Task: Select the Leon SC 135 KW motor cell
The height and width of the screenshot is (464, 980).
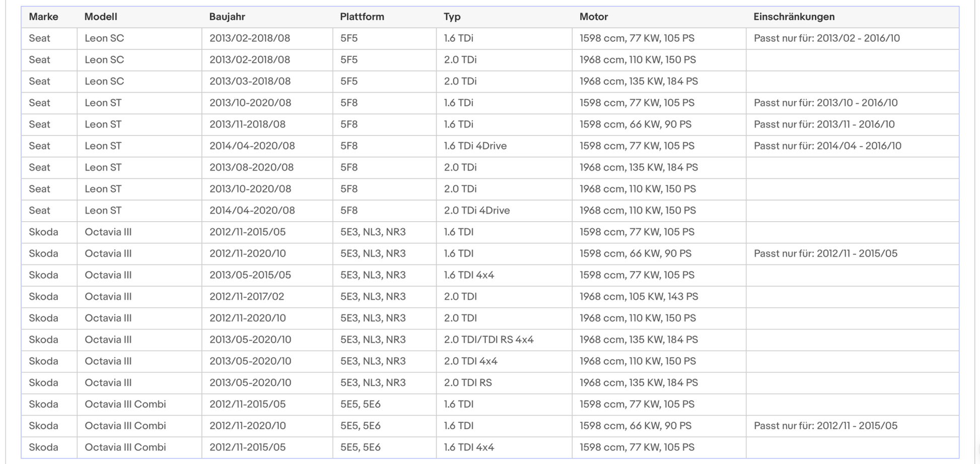Action: tap(638, 81)
